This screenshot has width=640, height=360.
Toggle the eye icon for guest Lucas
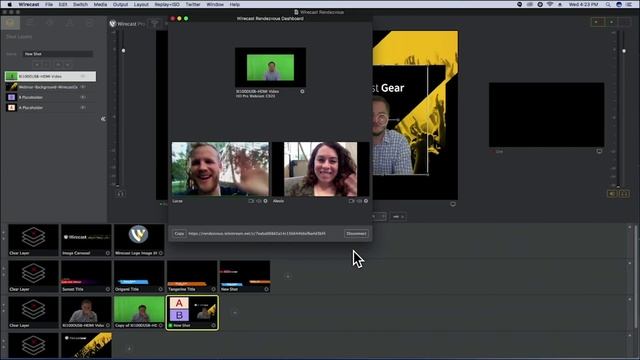click(x=259, y=201)
